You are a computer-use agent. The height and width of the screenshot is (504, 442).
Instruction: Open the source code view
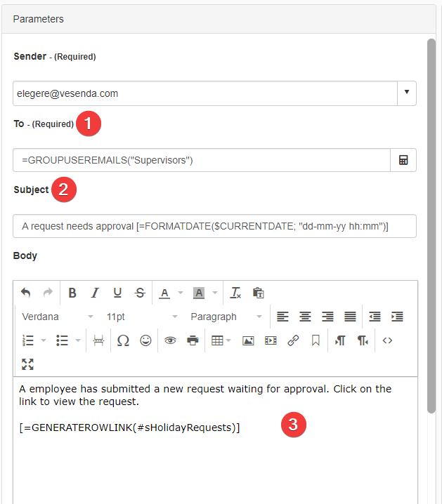pos(387,340)
